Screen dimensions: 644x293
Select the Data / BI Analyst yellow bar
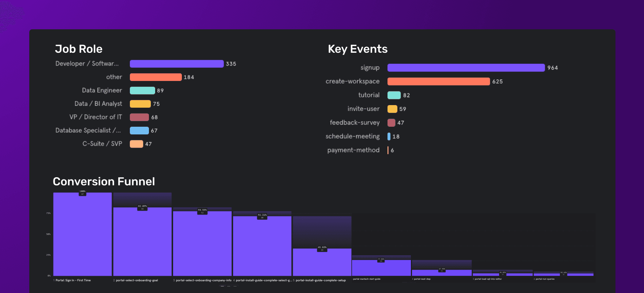[140, 104]
